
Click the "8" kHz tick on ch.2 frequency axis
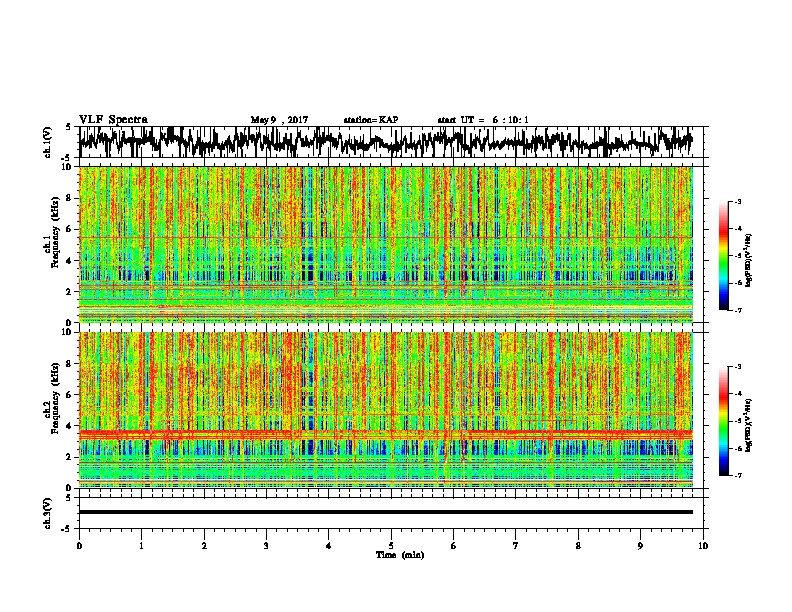coord(70,364)
